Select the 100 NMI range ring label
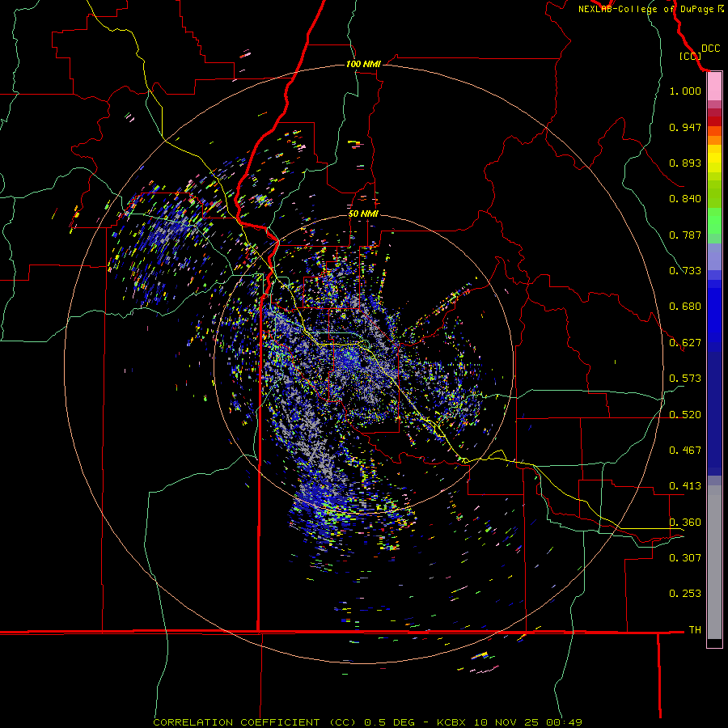 tap(363, 64)
